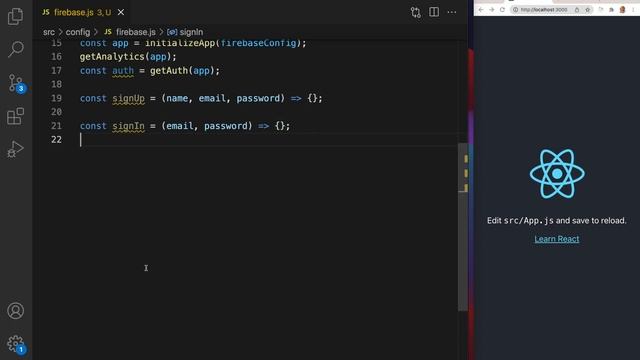The image size is (640, 360).
Task: Open the browser extensions puzzle icon
Action: point(611,10)
